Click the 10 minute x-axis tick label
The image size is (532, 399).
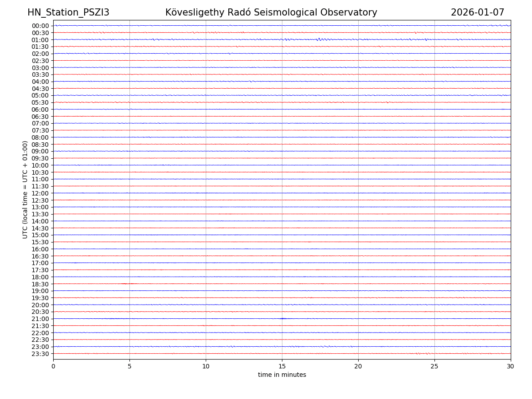(x=206, y=366)
